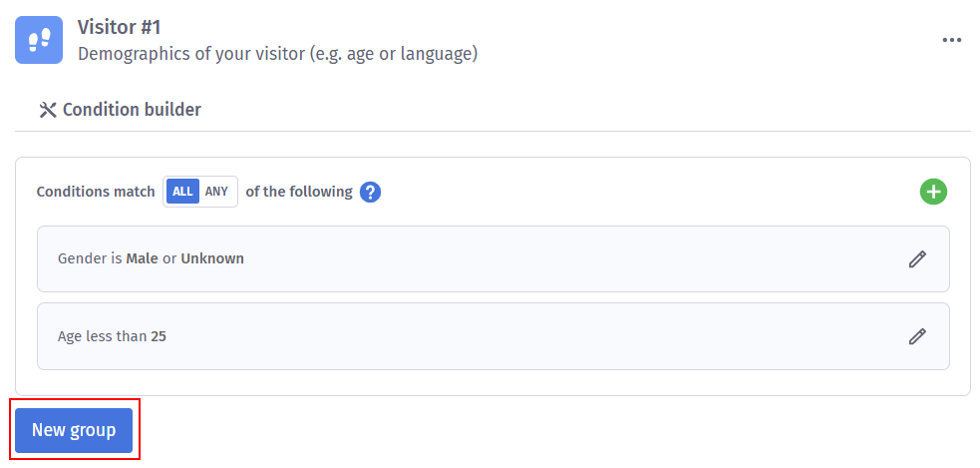Click the Condition builder tools icon
The height and width of the screenshot is (468, 980).
coord(47,110)
